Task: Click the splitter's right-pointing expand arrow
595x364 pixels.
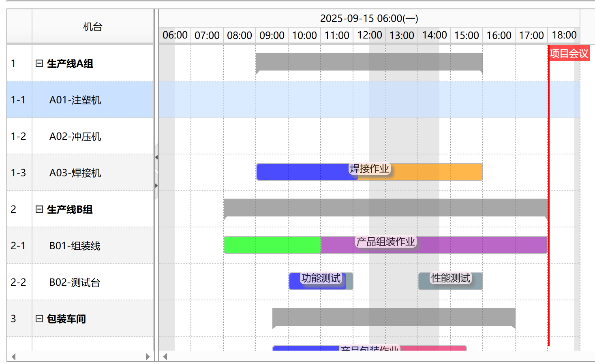Action: 156,186
